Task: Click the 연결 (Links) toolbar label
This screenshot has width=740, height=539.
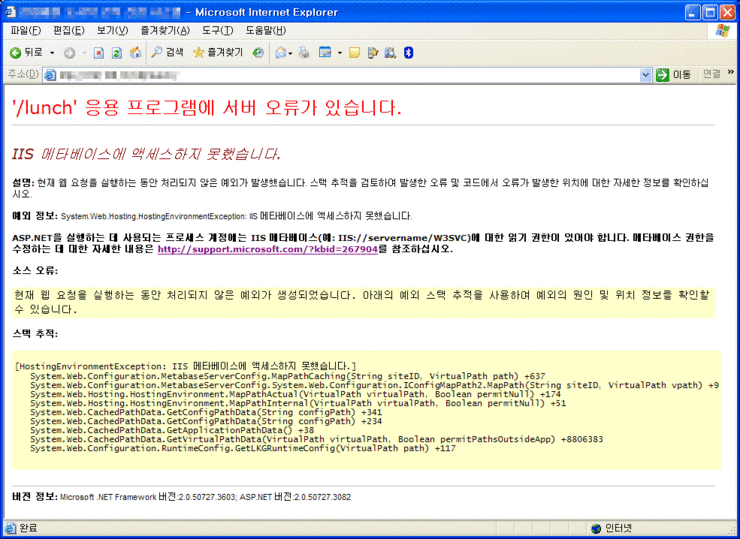Action: (x=712, y=74)
